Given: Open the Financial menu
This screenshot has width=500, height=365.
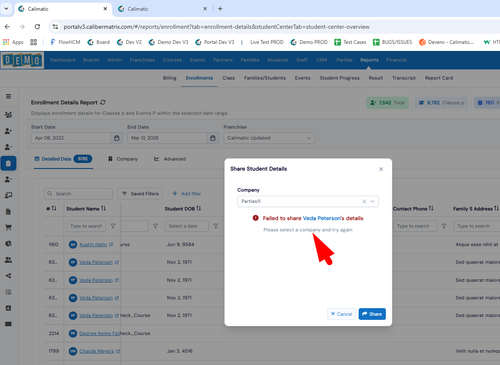Looking at the screenshot, I should click(x=396, y=60).
